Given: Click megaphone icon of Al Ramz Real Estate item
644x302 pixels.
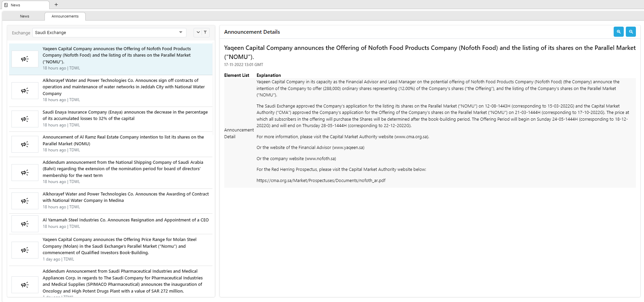Looking at the screenshot, I should (25, 144).
